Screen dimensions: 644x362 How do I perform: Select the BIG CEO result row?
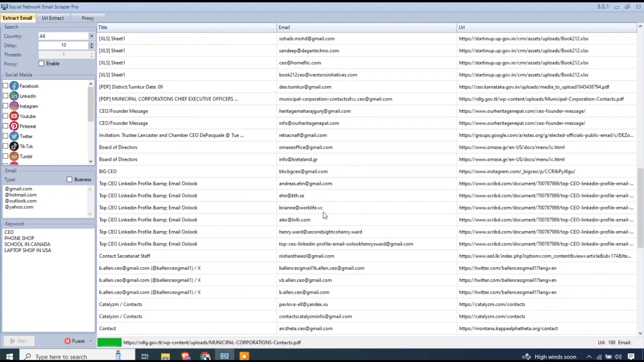click(x=367, y=171)
